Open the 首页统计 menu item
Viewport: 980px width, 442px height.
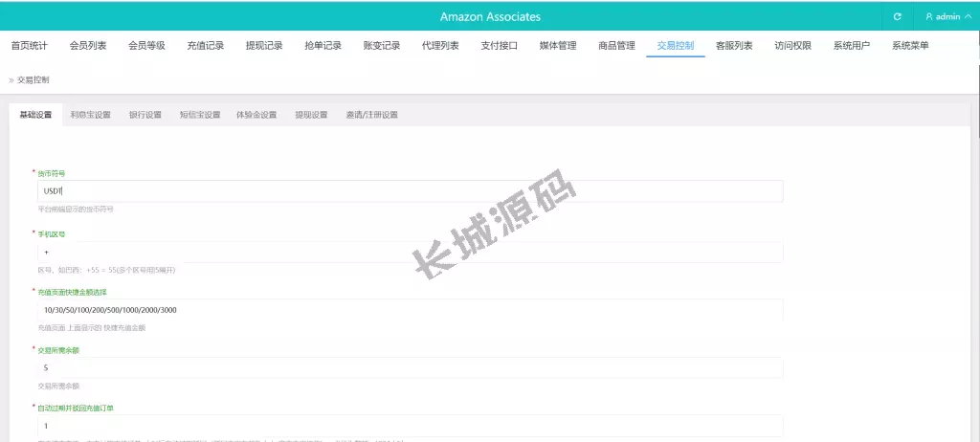tap(30, 46)
